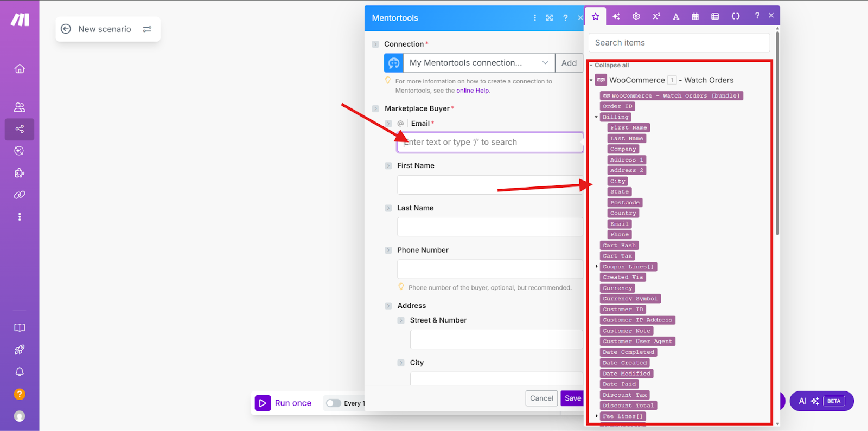Open Scenarios from the sidebar share icon
Image resolution: width=868 pixels, height=431 pixels.
[20, 129]
